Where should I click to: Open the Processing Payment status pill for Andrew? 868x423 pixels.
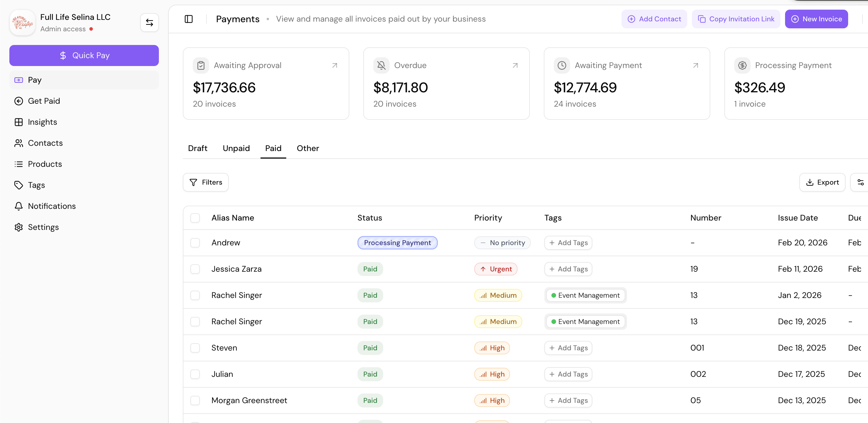tap(397, 243)
